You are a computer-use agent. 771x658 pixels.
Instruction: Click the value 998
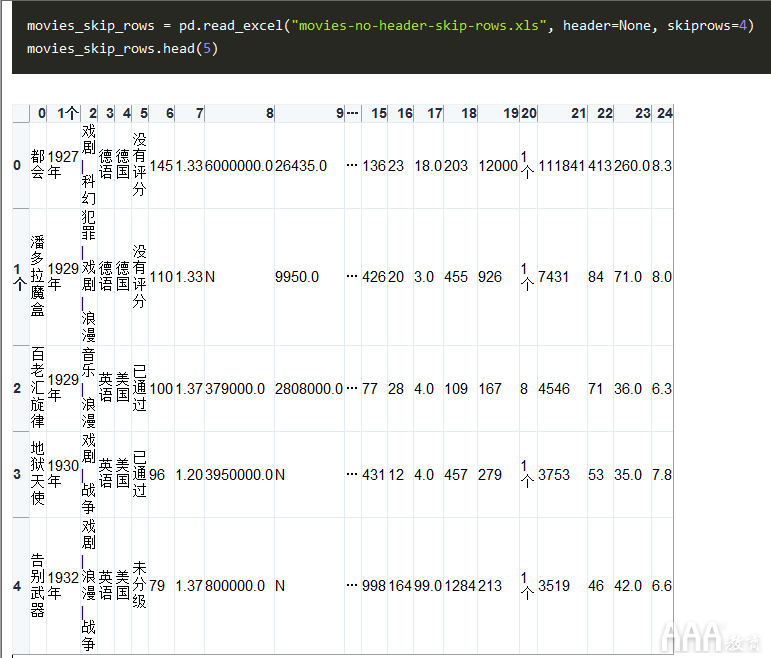point(374,586)
